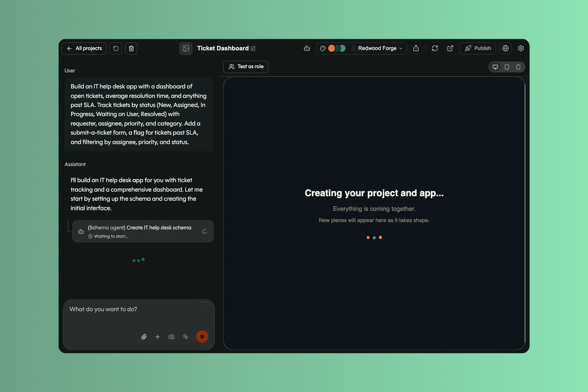Click the share/export upload icon
This screenshot has height=392, width=588.
(x=416, y=48)
